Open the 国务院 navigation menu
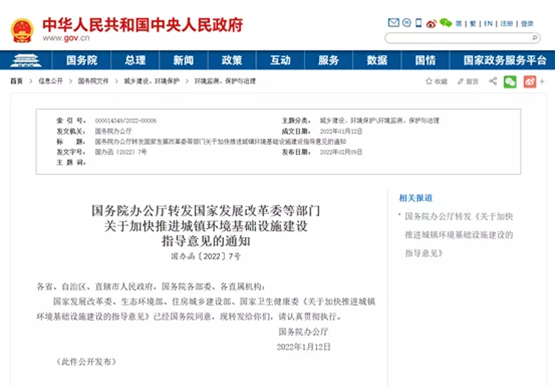555x387 pixels. [x=82, y=60]
